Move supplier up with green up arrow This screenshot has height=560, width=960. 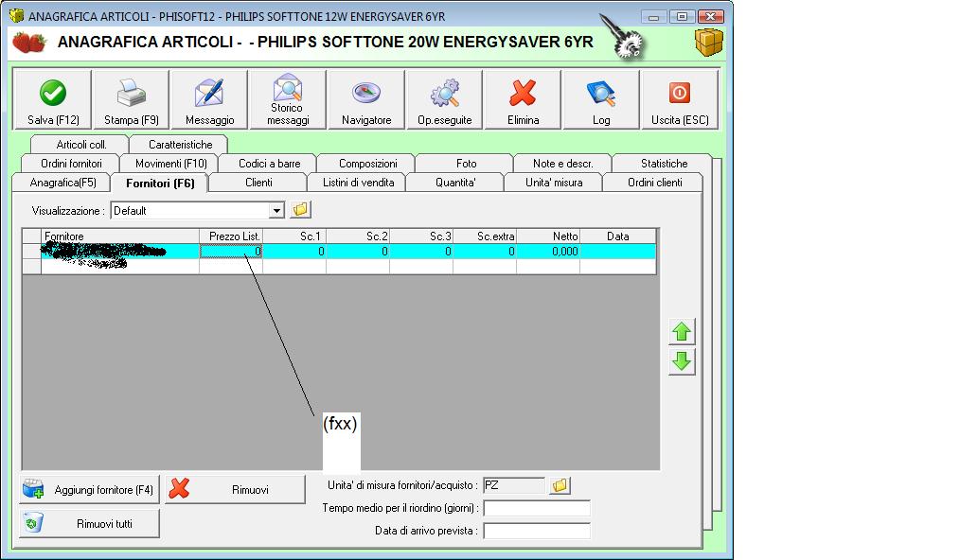pos(682,332)
